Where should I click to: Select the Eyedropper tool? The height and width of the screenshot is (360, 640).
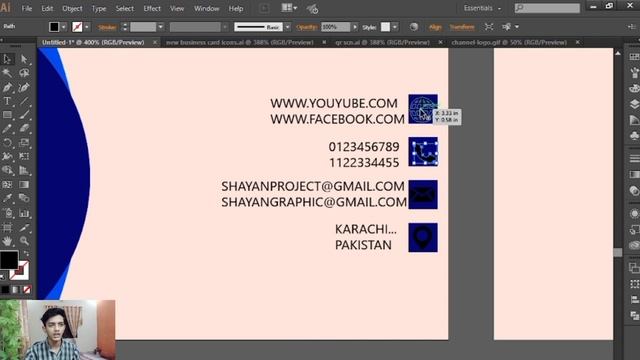click(7, 198)
